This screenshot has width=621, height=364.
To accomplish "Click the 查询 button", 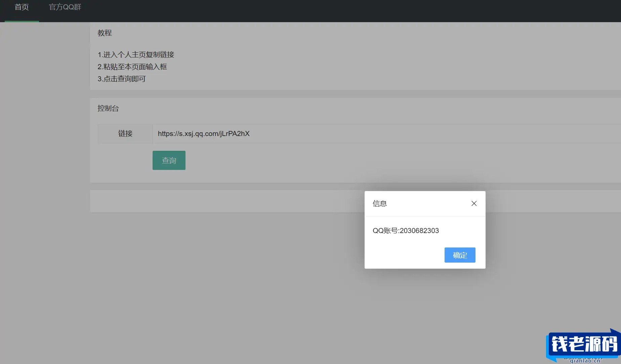I will click(x=169, y=161).
